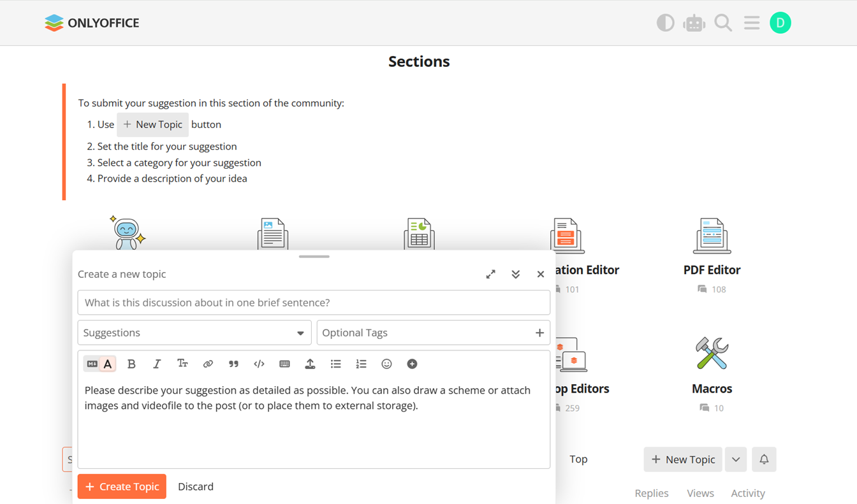The image size is (857, 504).
Task: Expand dropdown arrow beside New Topic
Action: click(x=736, y=459)
